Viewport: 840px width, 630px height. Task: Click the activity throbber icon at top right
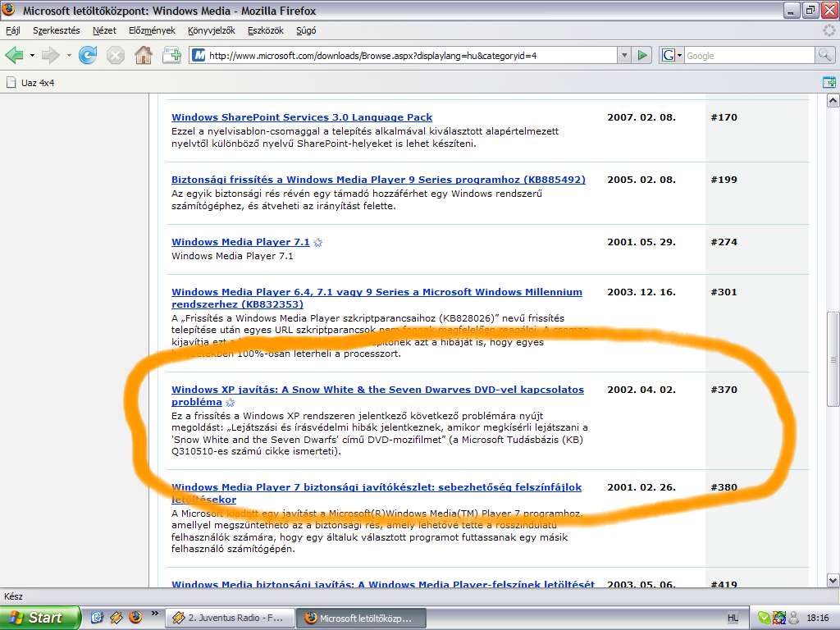pos(829,30)
